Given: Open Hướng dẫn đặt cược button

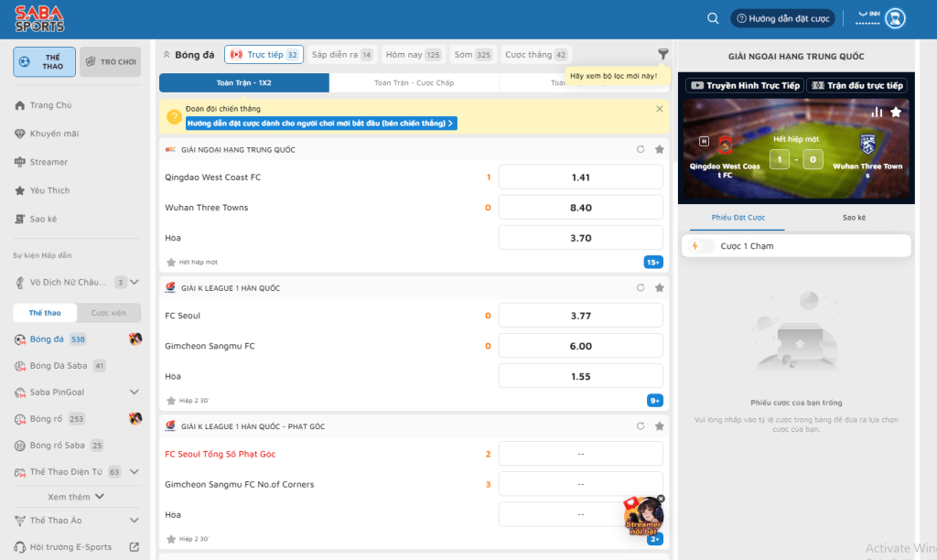Looking at the screenshot, I should [x=783, y=18].
